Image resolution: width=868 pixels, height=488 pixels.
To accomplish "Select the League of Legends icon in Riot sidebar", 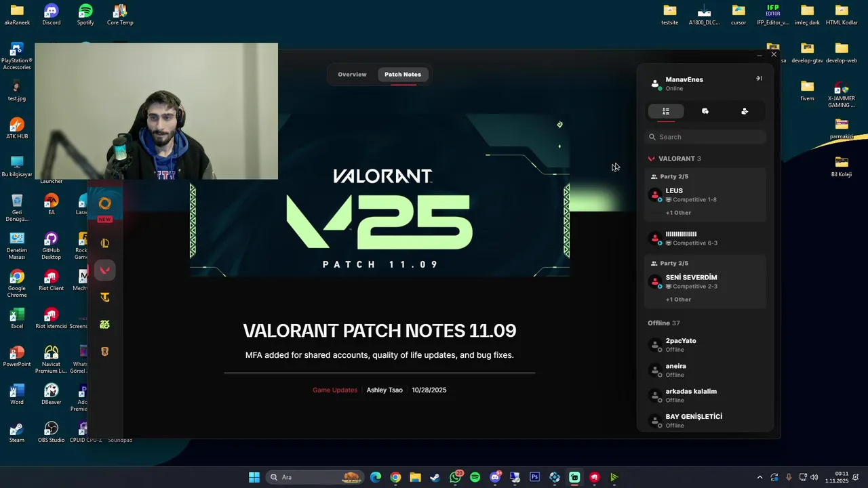I will coord(104,243).
